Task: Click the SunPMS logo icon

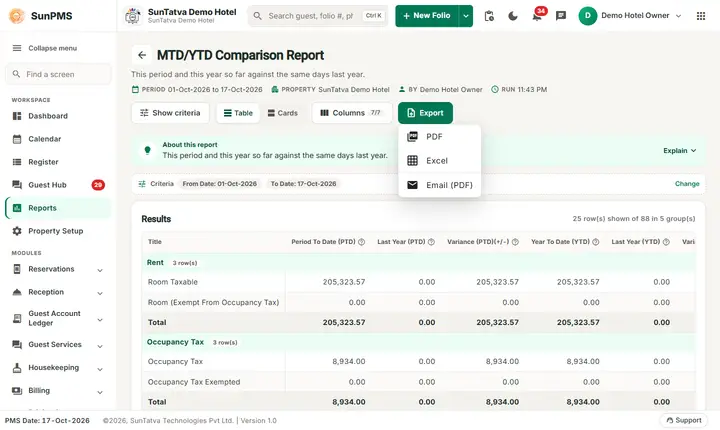Action: click(x=17, y=16)
